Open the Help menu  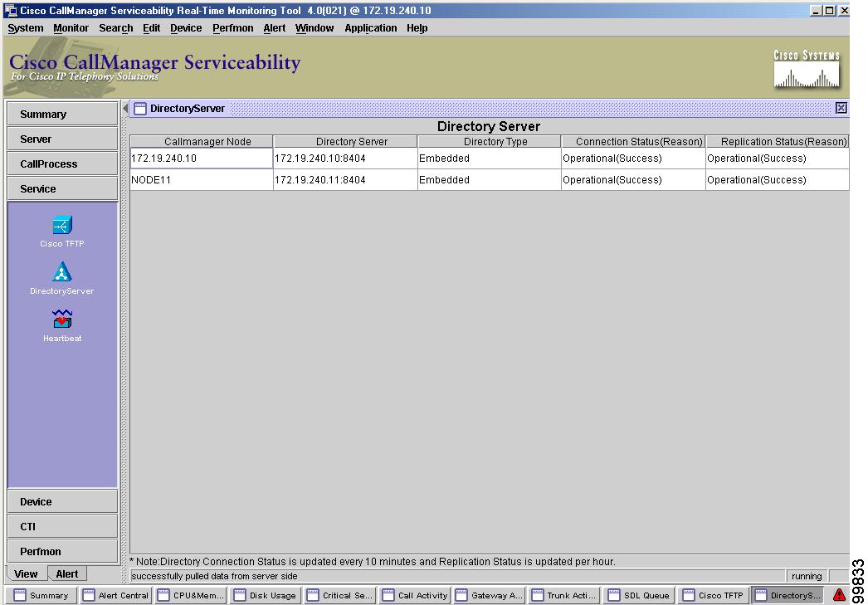click(x=417, y=28)
